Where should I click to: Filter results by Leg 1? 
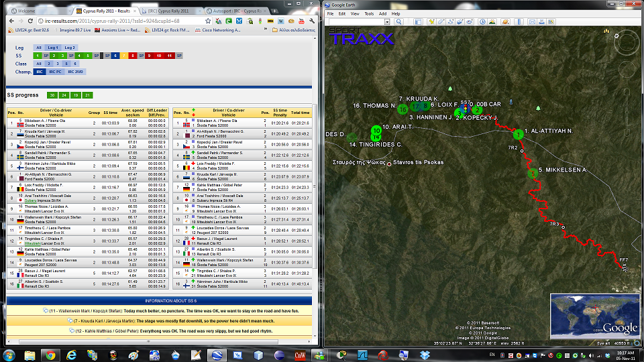tap(54, 48)
